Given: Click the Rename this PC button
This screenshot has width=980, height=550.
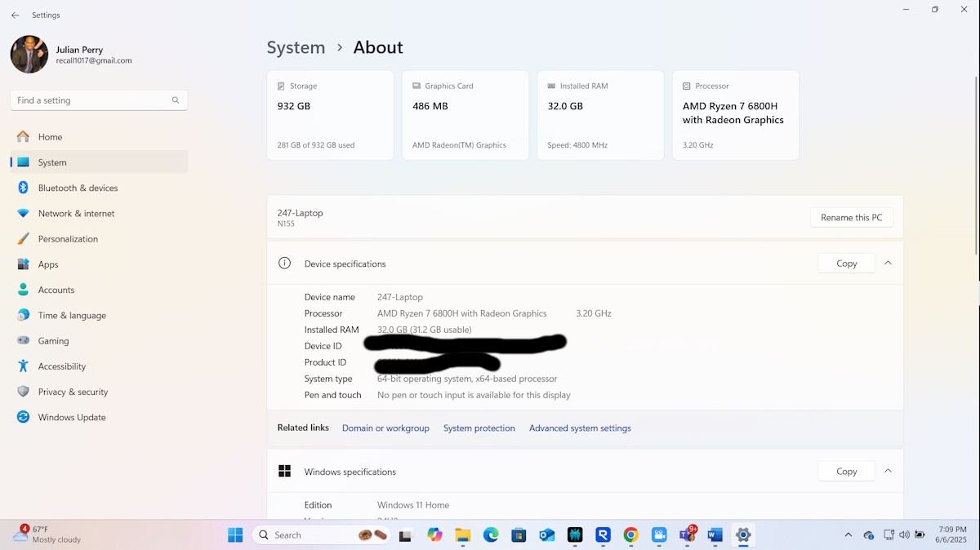Looking at the screenshot, I should (851, 218).
